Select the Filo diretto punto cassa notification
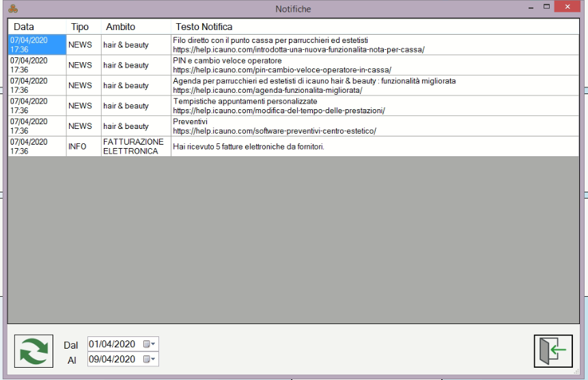The height and width of the screenshot is (380, 588). pyautogui.click(x=298, y=45)
